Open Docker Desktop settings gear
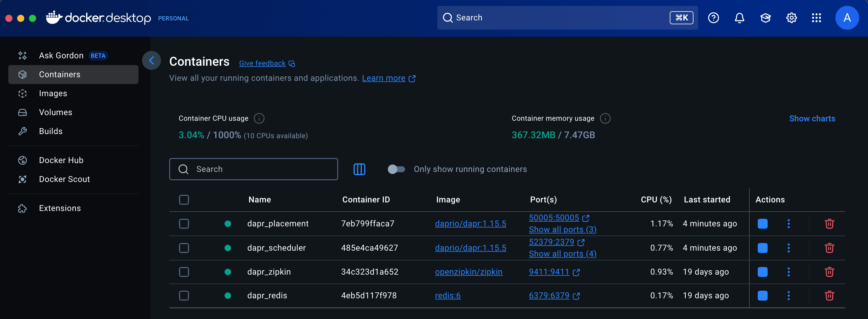Viewport: 868px width, 319px height. pyautogui.click(x=791, y=18)
